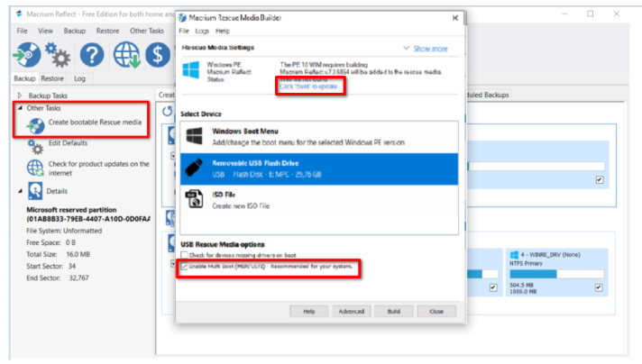Click the dollar sign purchase icon
642x364 pixels.
(158, 54)
